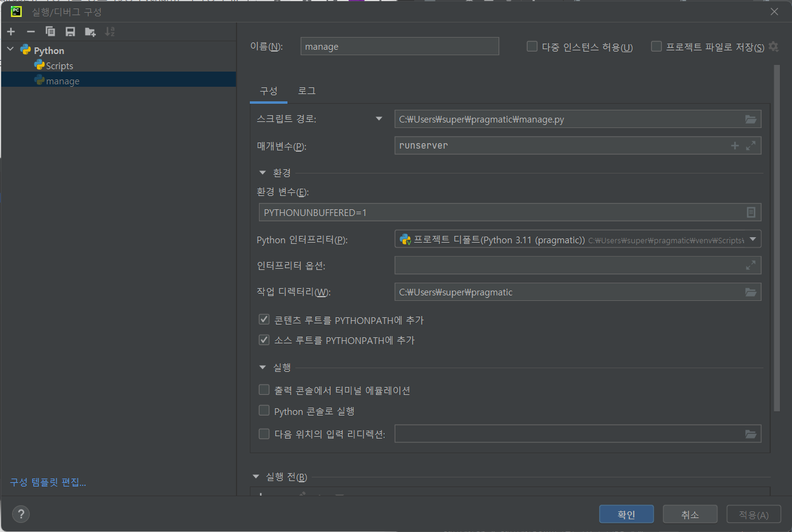The width and height of the screenshot is (792, 532).
Task: Click the PyCharm logo in title bar
Action: [16, 12]
